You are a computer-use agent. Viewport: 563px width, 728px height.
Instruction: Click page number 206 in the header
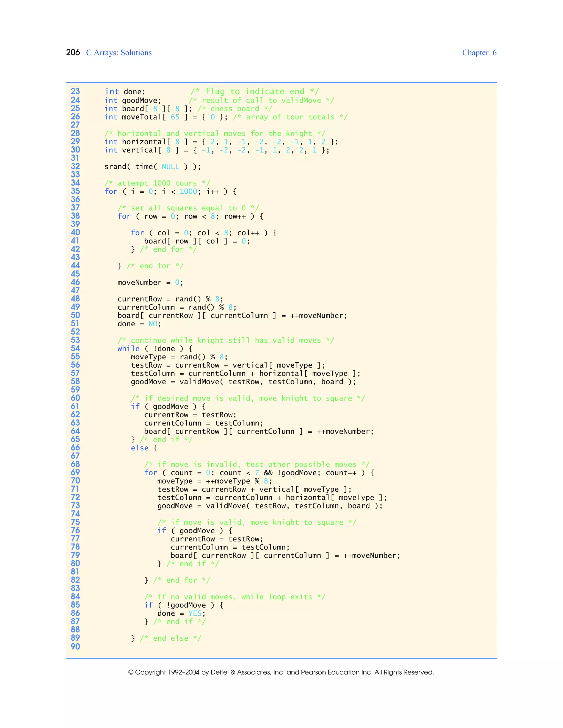[x=73, y=52]
